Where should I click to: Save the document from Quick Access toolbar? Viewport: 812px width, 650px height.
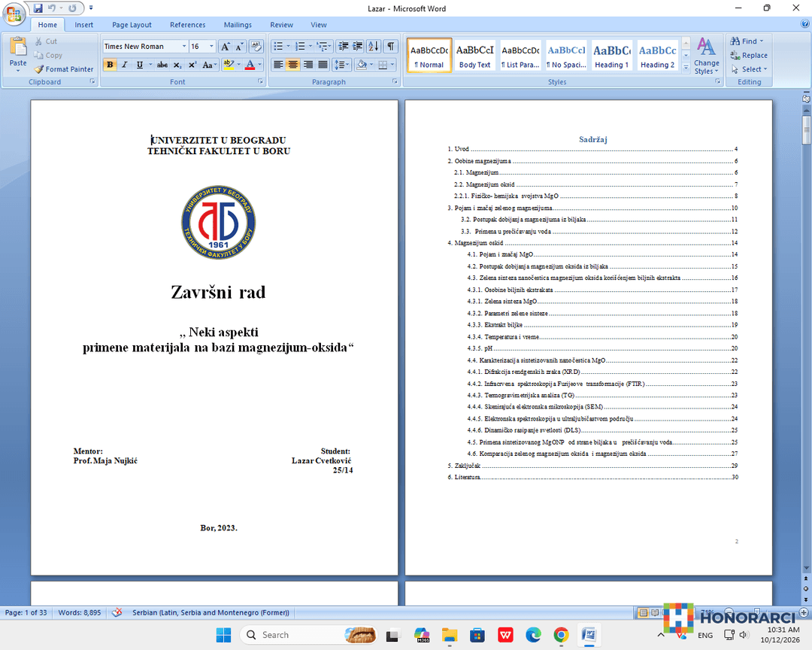(x=38, y=8)
